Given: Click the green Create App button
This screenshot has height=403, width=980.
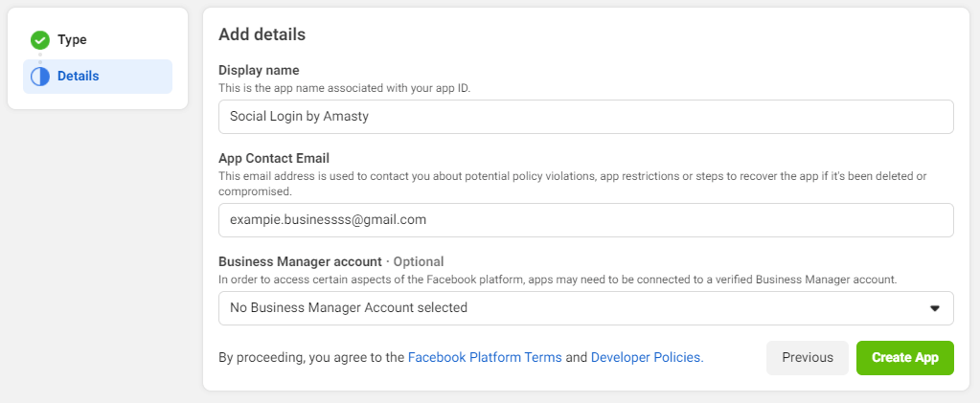Looking at the screenshot, I should [905, 358].
